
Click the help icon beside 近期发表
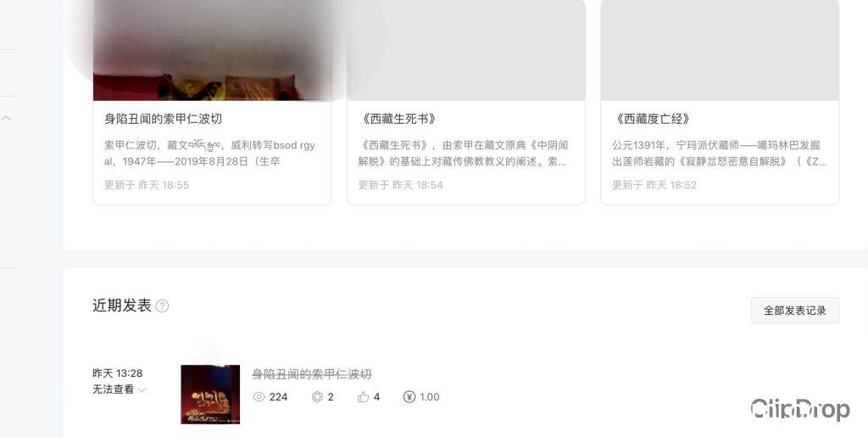[x=162, y=305]
